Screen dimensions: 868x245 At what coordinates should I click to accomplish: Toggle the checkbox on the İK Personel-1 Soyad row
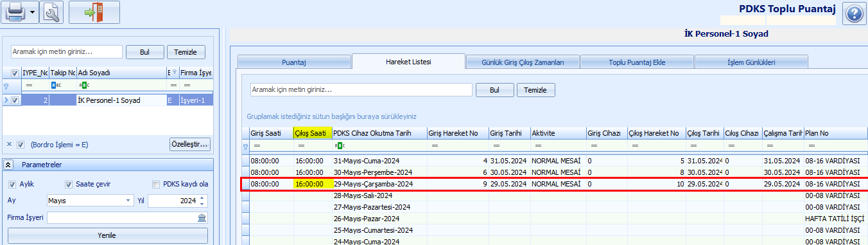pyautogui.click(x=15, y=100)
